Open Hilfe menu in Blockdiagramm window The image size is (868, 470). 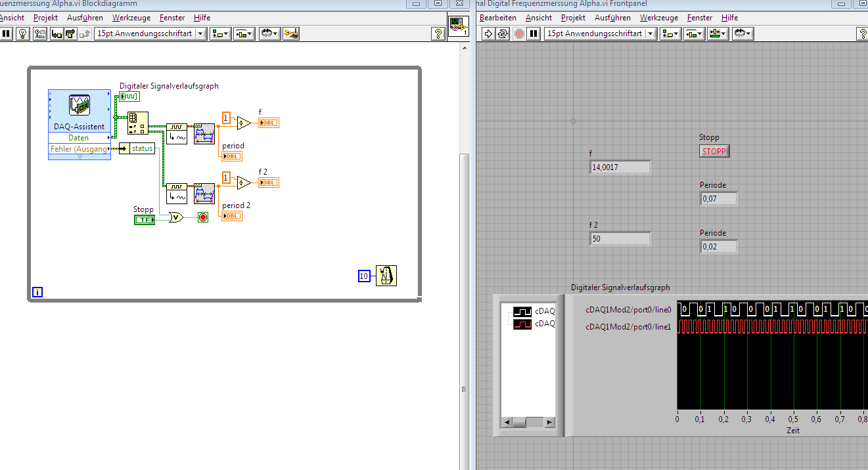pos(202,18)
